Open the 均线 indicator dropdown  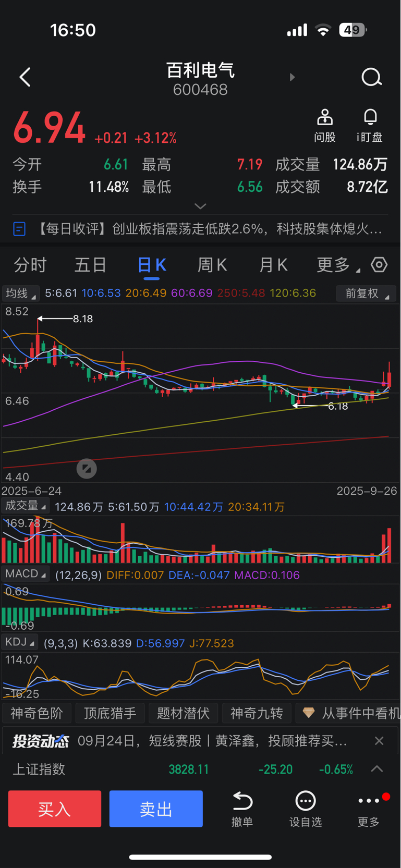(x=21, y=294)
